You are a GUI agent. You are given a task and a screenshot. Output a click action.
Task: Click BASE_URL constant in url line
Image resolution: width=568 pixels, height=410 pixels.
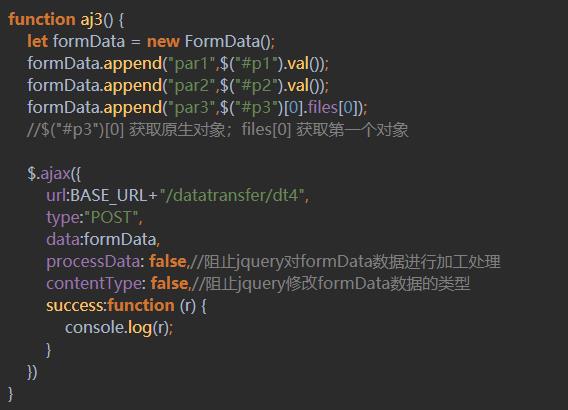coord(109,196)
